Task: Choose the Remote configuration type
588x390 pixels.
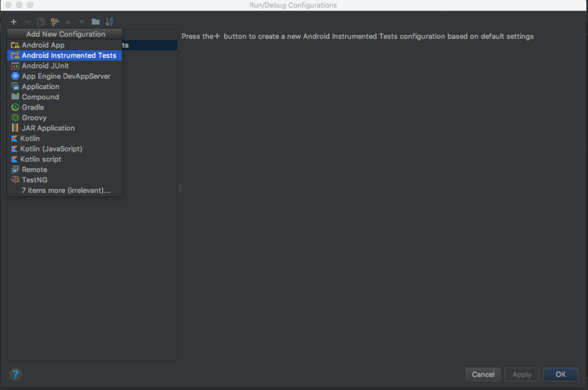Action: (64, 169)
